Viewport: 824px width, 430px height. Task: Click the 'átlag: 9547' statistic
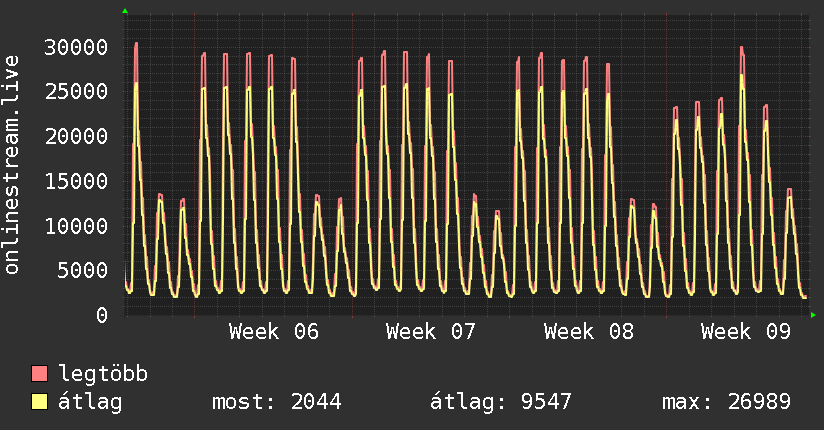coord(500,402)
